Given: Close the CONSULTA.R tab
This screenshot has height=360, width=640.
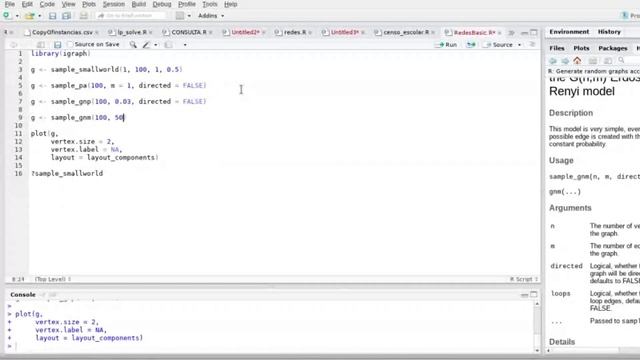Looking at the screenshot, I should click(x=211, y=32).
